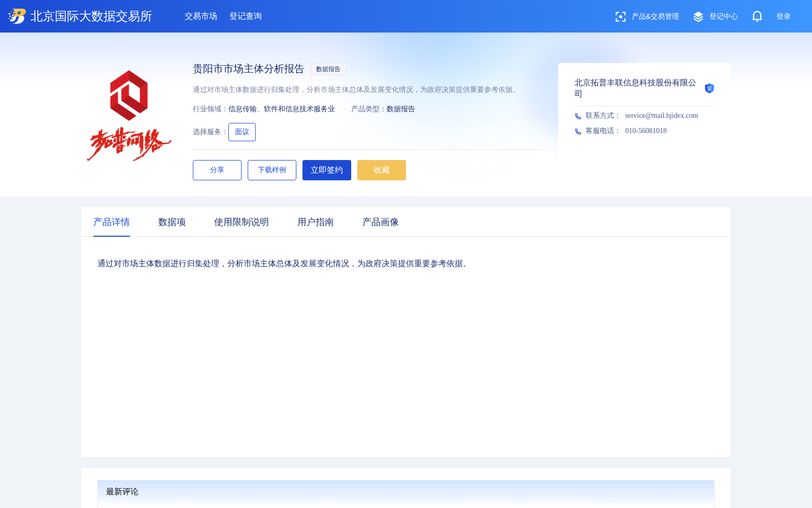Click the title 贵阳市市场主体分析报告
The height and width of the screenshot is (508, 812).
(x=249, y=69)
